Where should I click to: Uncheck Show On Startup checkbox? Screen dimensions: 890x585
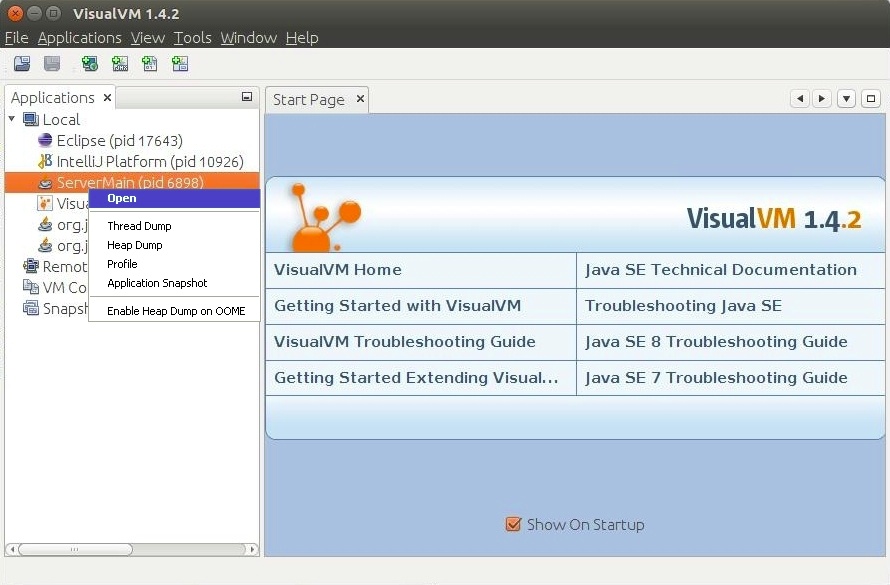(x=513, y=524)
